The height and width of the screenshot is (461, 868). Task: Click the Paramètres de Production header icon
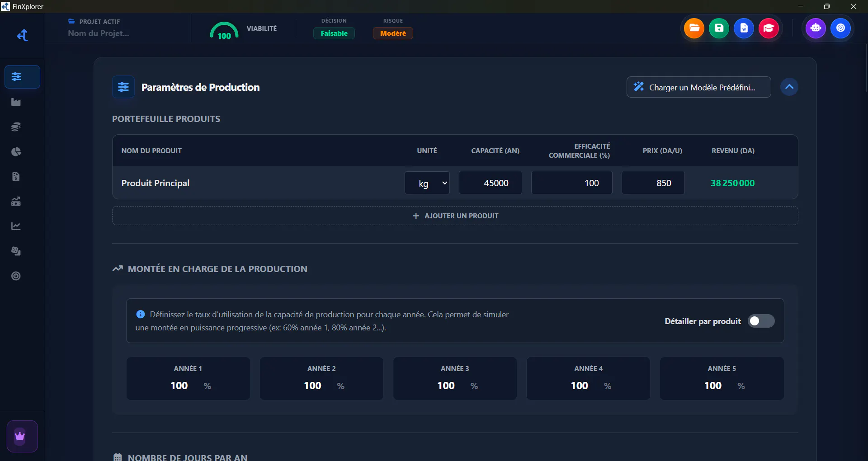pos(123,87)
